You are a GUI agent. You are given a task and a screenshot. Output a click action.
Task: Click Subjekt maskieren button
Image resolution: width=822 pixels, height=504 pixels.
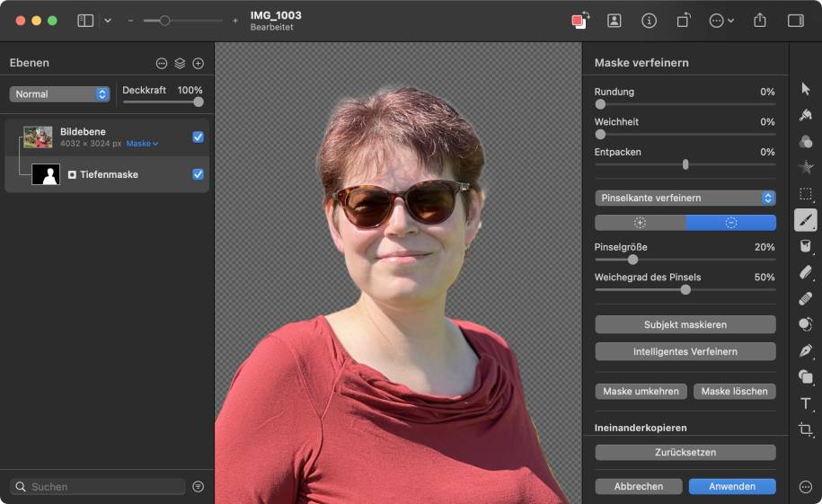tap(685, 324)
